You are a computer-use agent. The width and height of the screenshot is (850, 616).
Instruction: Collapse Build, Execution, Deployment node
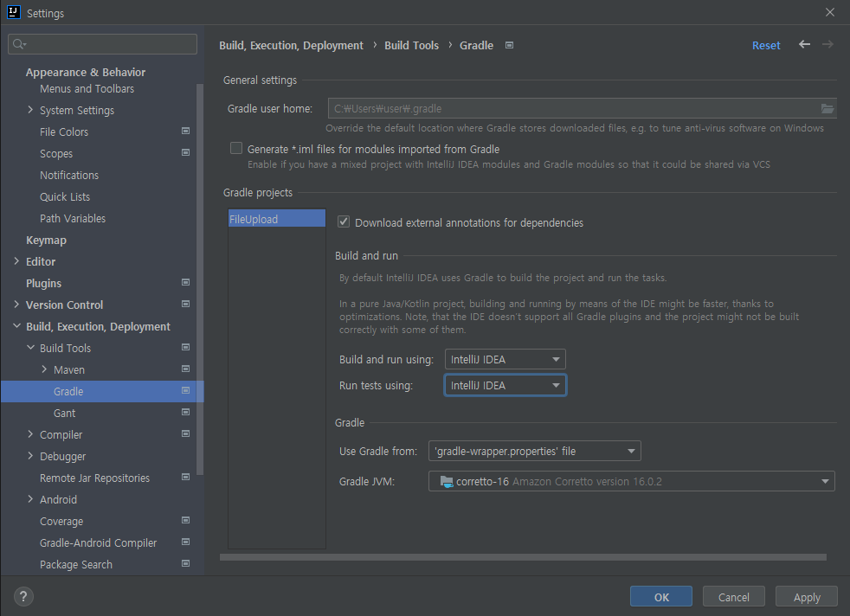(x=16, y=326)
